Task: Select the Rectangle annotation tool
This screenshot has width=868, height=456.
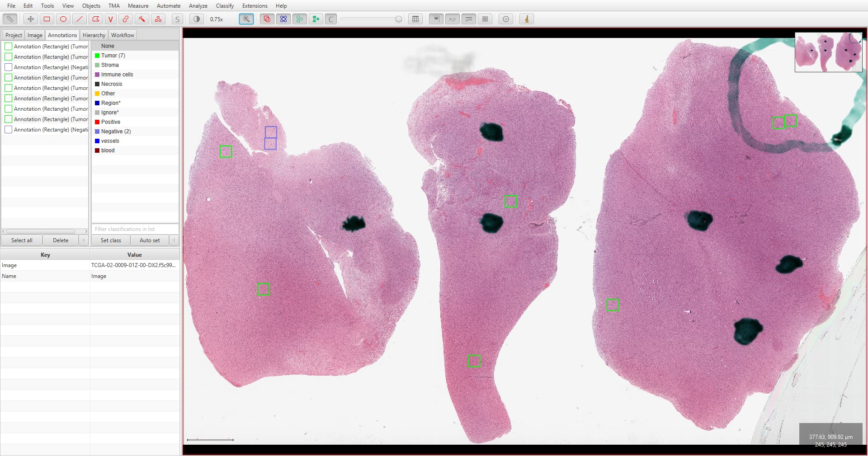Action: pos(47,19)
